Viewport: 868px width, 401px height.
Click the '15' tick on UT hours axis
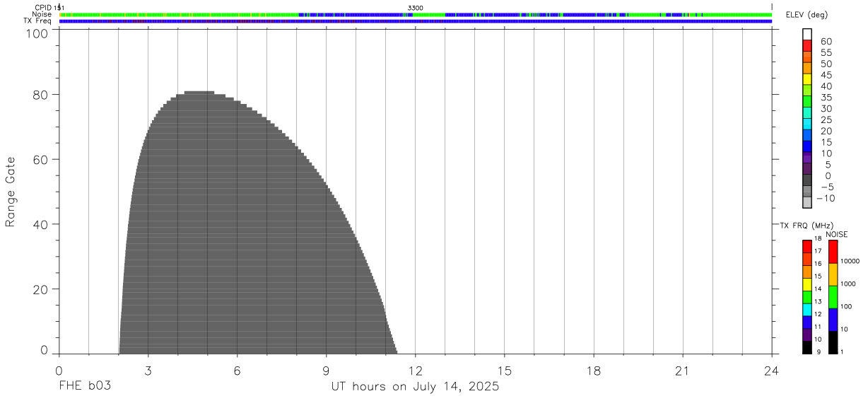tap(505, 371)
